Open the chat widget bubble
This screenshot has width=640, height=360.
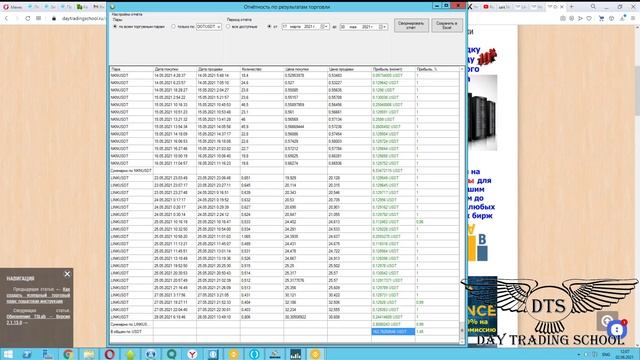(x=617, y=329)
